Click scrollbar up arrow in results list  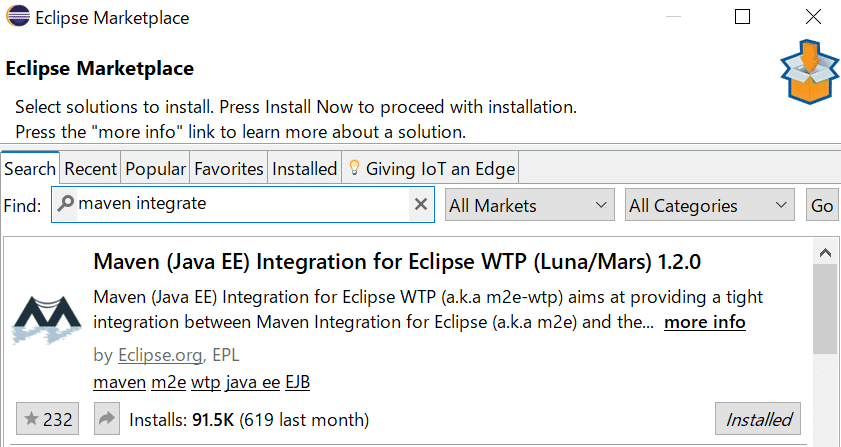tap(827, 252)
